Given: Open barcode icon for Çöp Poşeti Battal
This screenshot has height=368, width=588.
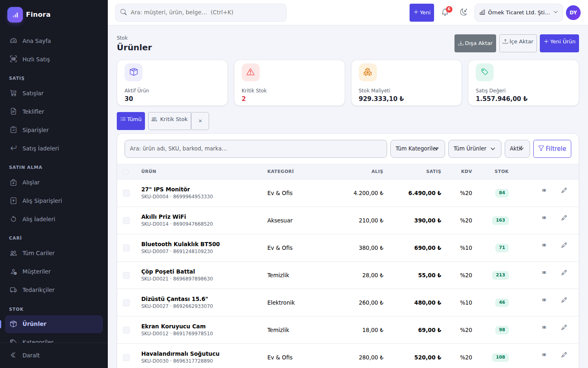Looking at the screenshot, I should point(544,273).
